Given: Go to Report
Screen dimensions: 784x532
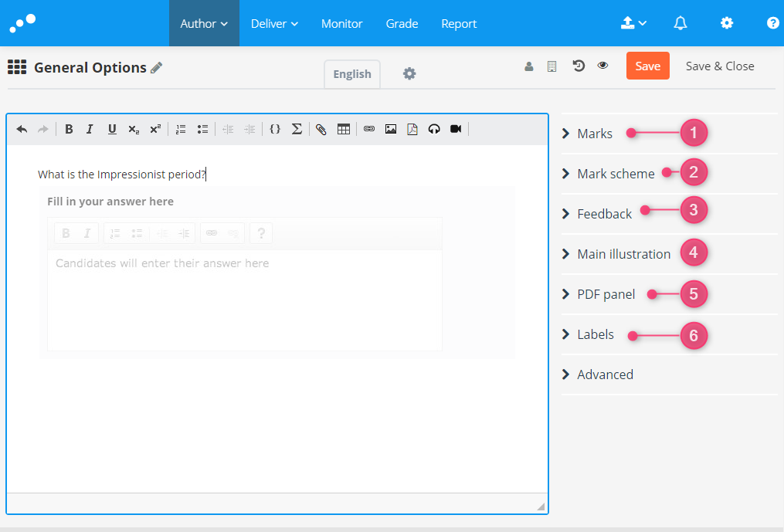Looking at the screenshot, I should click(459, 23).
